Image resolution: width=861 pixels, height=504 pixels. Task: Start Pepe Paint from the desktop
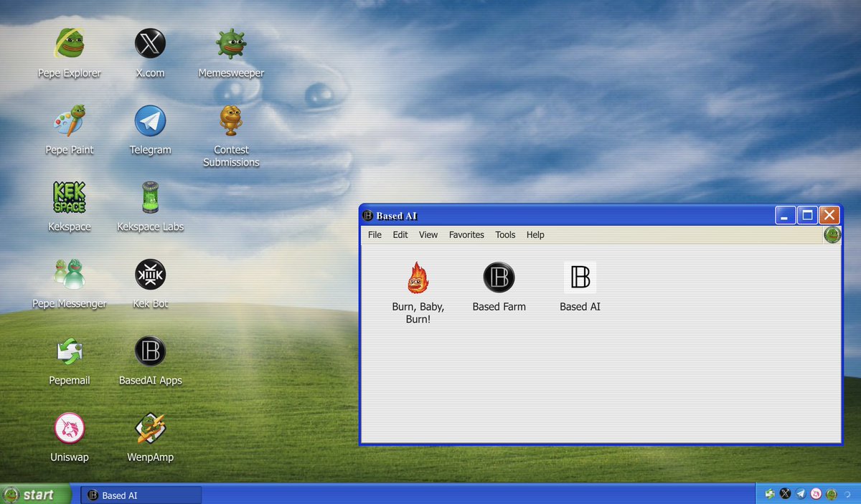(x=70, y=120)
